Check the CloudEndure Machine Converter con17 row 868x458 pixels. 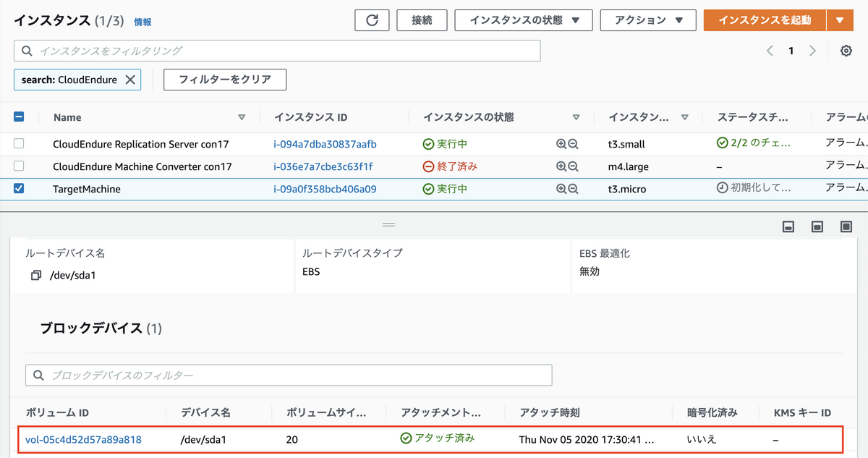[20, 166]
